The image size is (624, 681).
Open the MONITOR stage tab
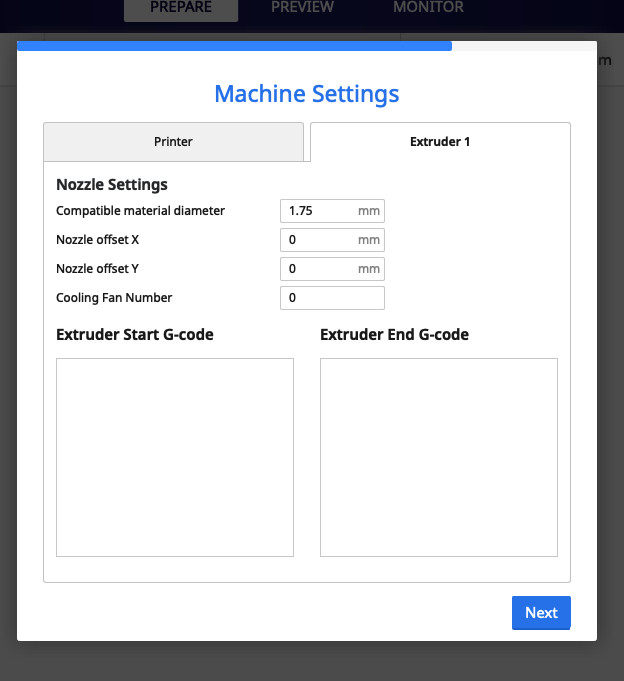click(428, 7)
